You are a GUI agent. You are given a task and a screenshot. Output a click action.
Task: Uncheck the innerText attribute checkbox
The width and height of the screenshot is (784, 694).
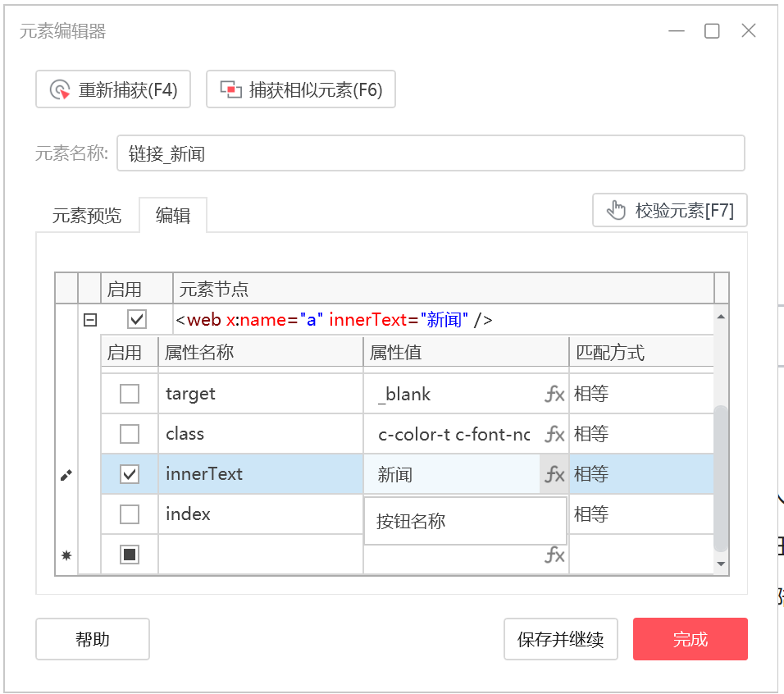click(130, 474)
